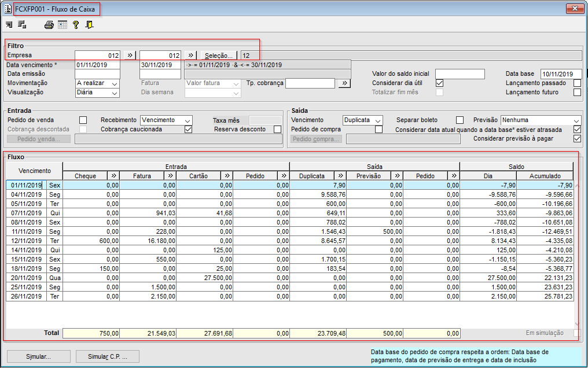
Task: Click the lookup arrow beside Tp. cobrança
Action: pos(344,83)
